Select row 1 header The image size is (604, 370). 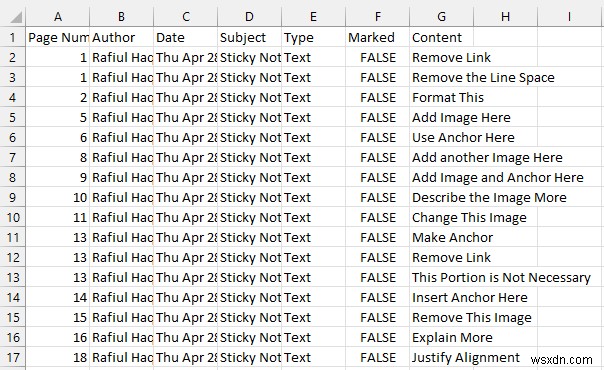tap(13, 37)
